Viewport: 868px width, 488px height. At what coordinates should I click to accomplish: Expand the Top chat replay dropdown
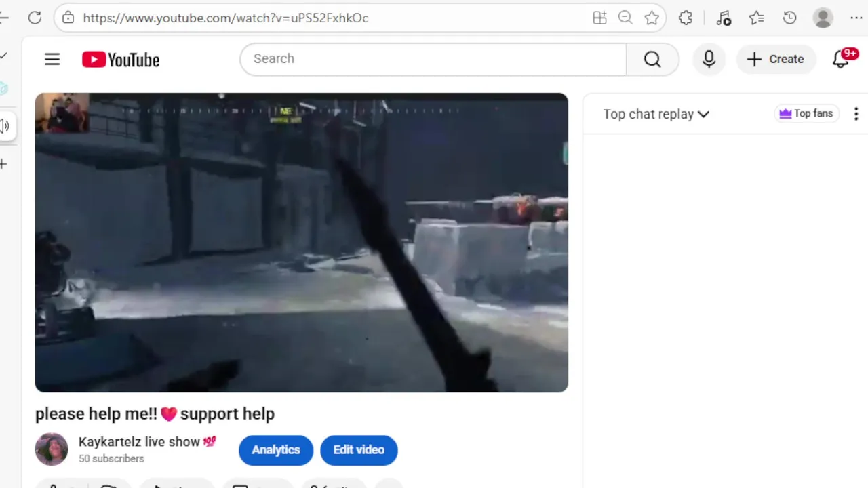(656, 114)
